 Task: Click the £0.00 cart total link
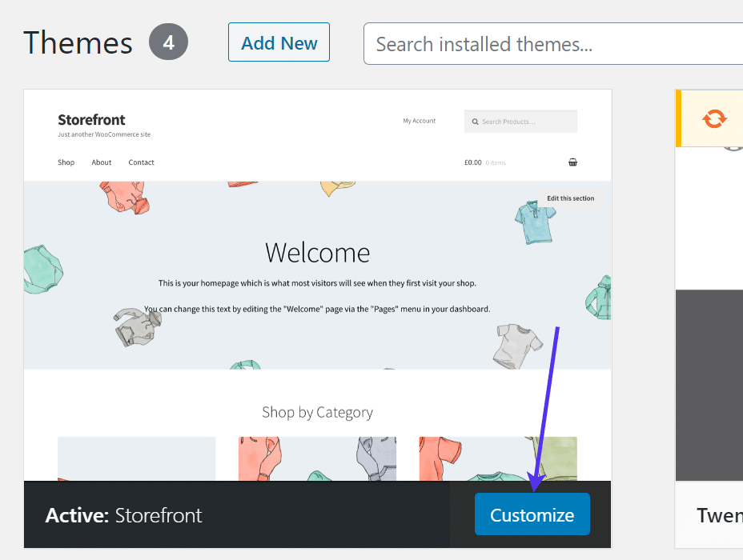tap(472, 162)
